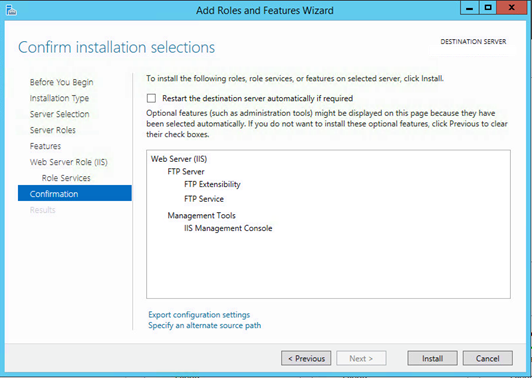Open Web Server Role (IIS) page
Screen dimensions: 532x378
coord(69,162)
